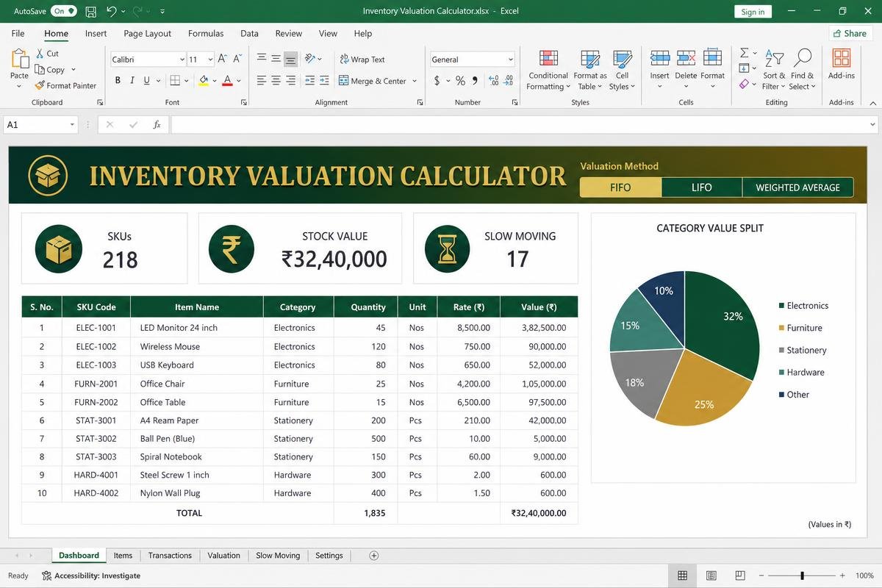Switch to the Valuation sheet tab
882x588 pixels.
(223, 556)
